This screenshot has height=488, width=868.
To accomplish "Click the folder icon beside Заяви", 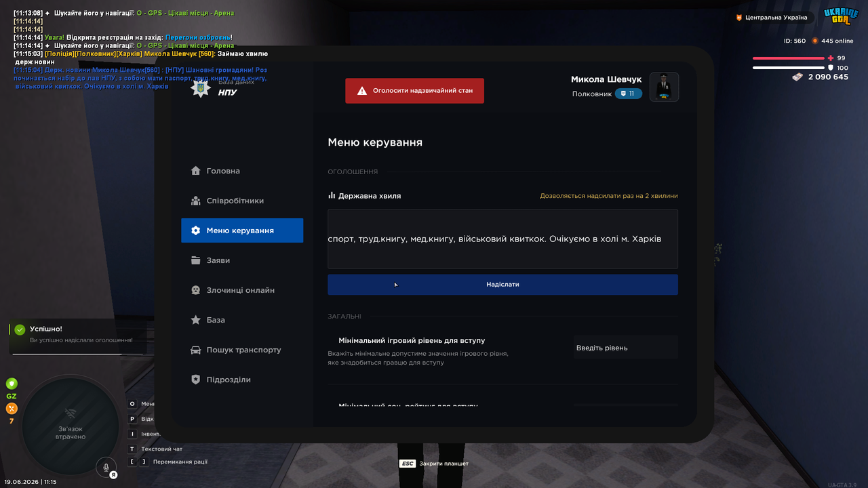I will pos(196,260).
